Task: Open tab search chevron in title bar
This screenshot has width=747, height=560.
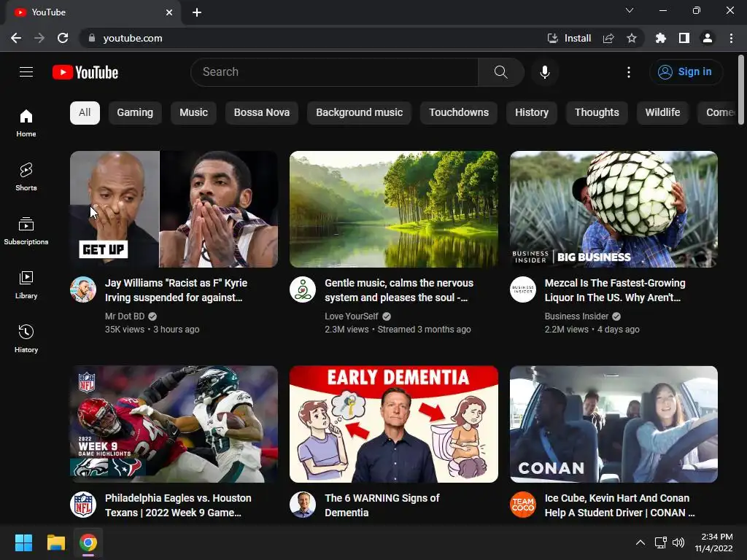Action: tap(630, 10)
